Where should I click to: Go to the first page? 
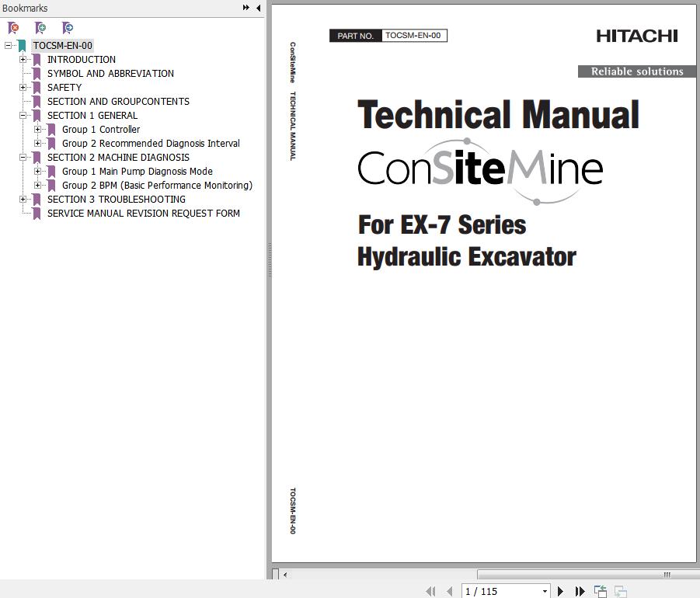[x=431, y=591]
